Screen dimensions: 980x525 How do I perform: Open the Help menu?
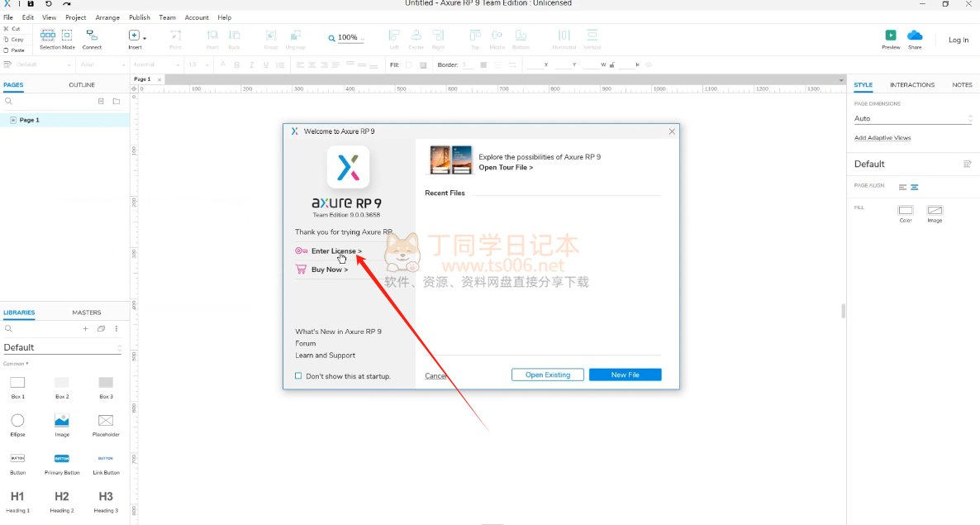pos(225,17)
